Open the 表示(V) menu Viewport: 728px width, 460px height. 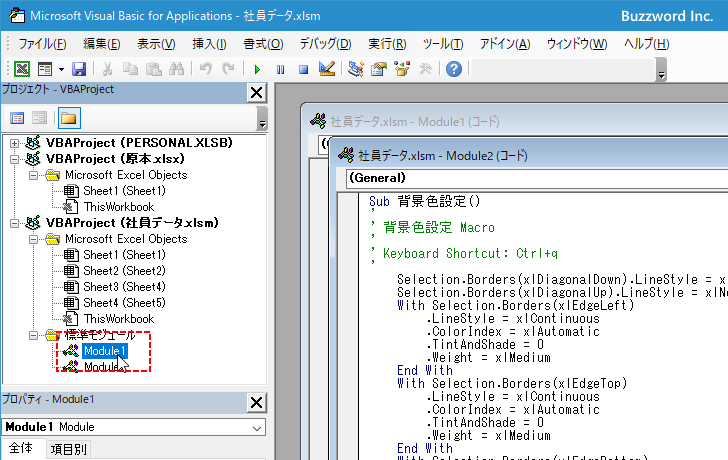[x=156, y=44]
